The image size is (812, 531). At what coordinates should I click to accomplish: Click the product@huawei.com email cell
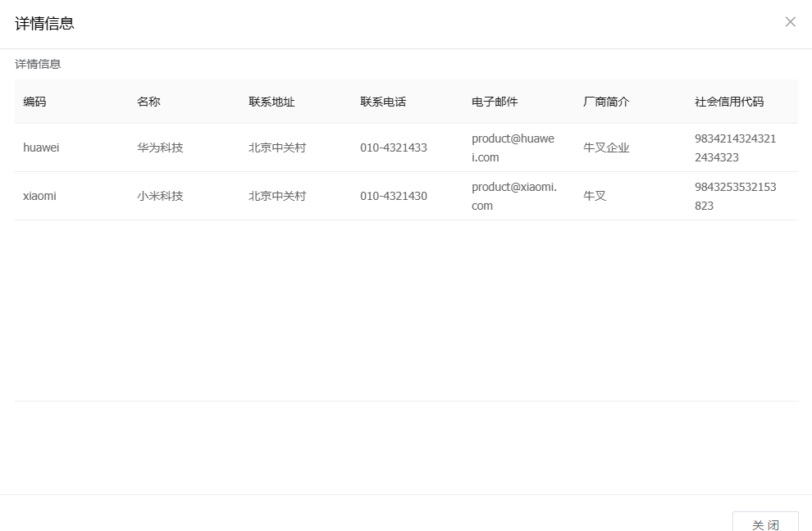point(513,147)
